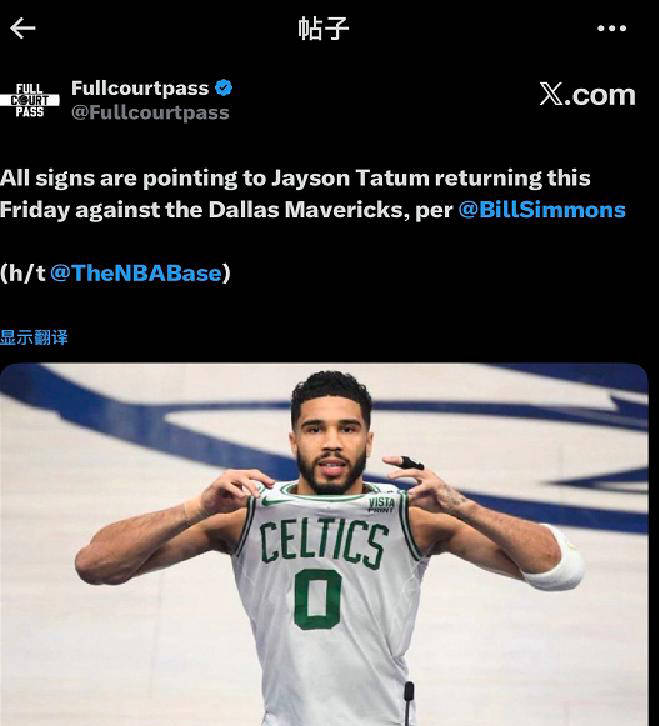Open the Fullcourtpass profile avatar

pyautogui.click(x=30, y=100)
